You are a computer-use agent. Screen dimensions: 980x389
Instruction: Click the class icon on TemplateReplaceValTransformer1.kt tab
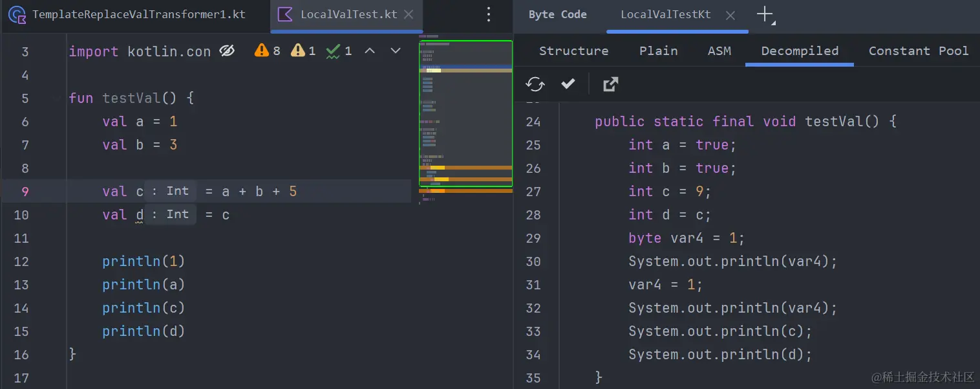pyautogui.click(x=17, y=15)
